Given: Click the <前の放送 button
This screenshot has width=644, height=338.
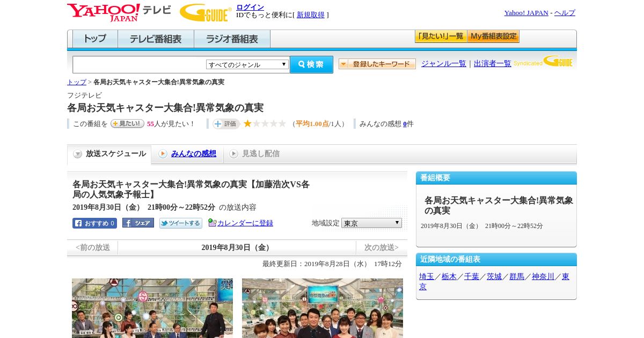Looking at the screenshot, I should pos(93,247).
